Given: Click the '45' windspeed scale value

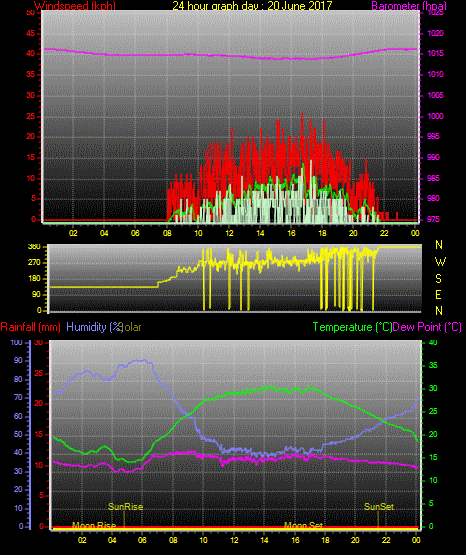Looking at the screenshot, I should tap(31, 33).
